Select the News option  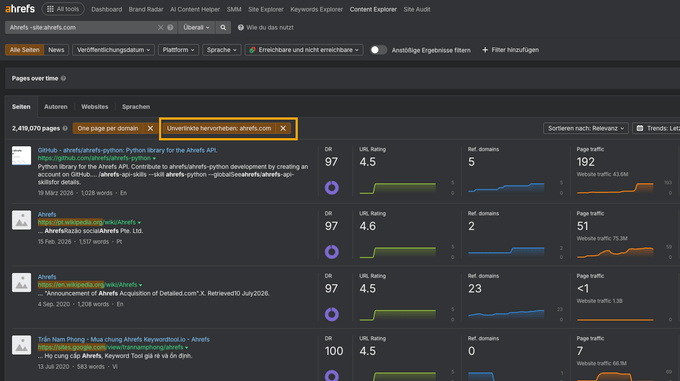click(56, 50)
